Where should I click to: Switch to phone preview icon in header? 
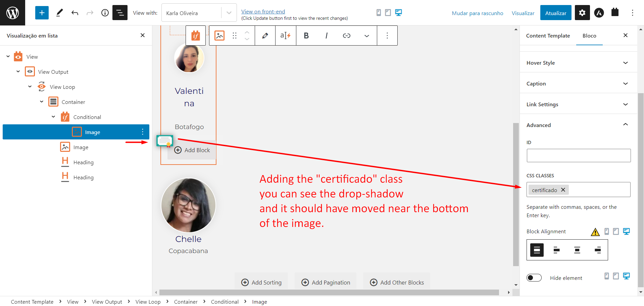click(x=379, y=13)
